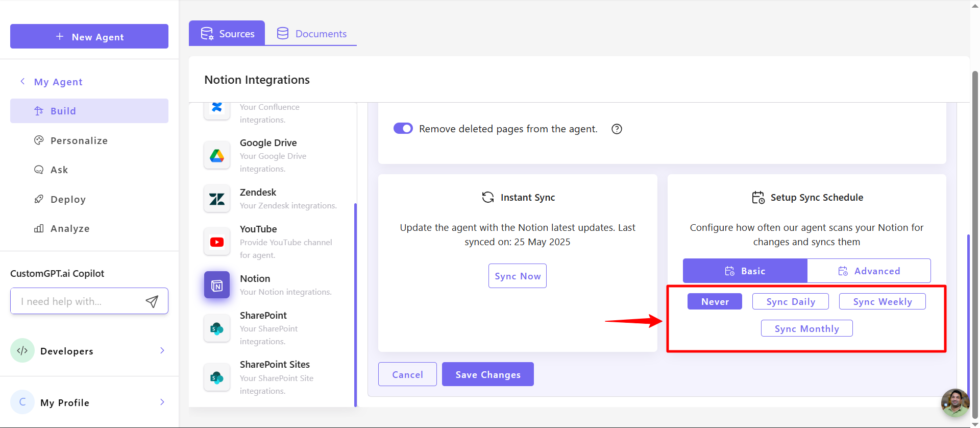Choose the Sync Monthly option

(807, 328)
